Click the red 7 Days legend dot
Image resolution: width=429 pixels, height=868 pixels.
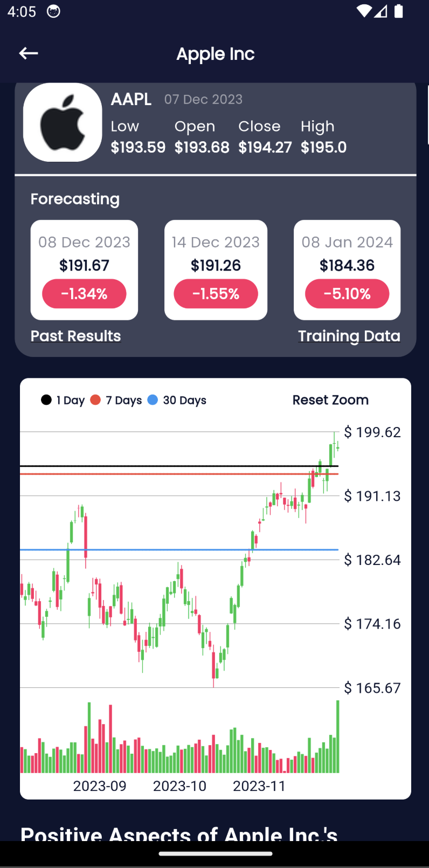95,399
